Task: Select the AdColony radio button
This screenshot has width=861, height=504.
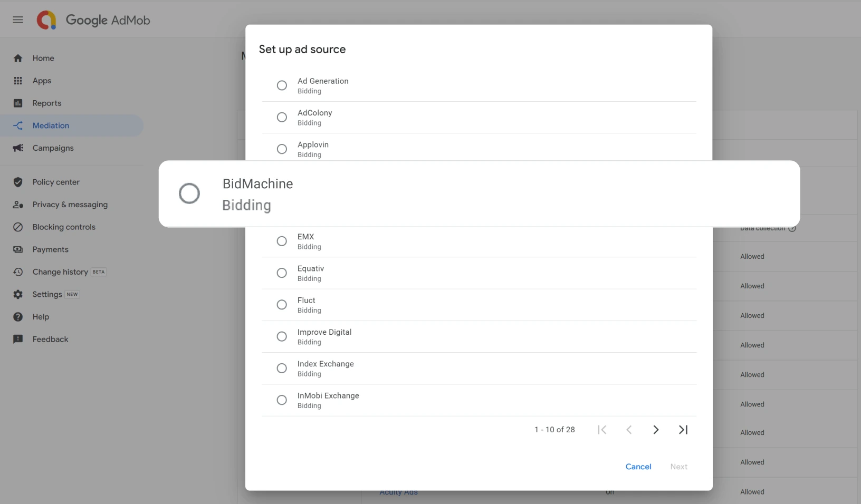Action: (282, 117)
